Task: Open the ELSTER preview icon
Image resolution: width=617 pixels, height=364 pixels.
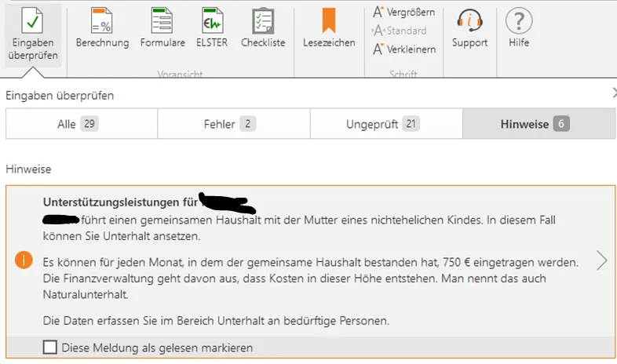Action: (212, 20)
